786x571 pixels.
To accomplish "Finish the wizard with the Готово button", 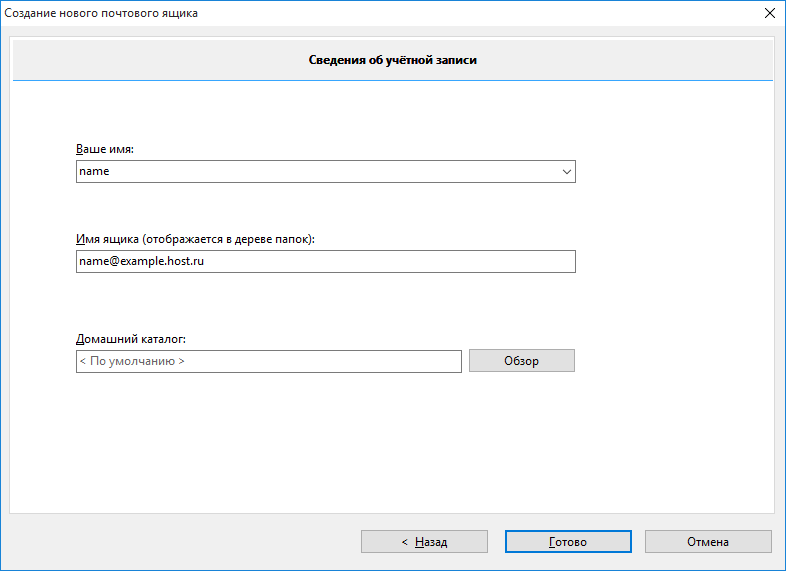I will (568, 542).
